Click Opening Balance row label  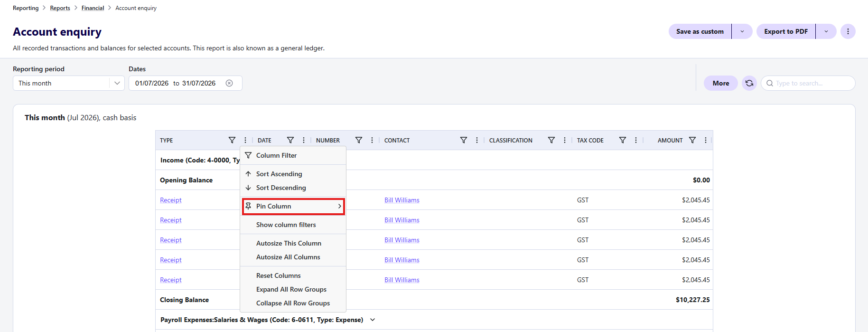[x=186, y=180]
